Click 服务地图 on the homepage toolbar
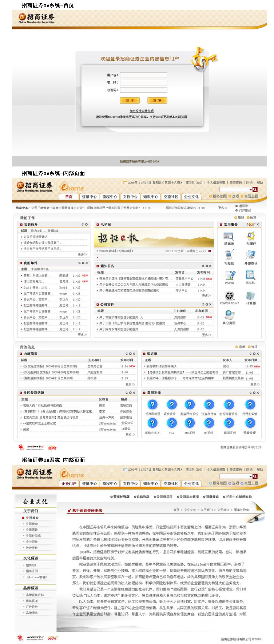Screen dimensions: 274x644 [218, 196]
